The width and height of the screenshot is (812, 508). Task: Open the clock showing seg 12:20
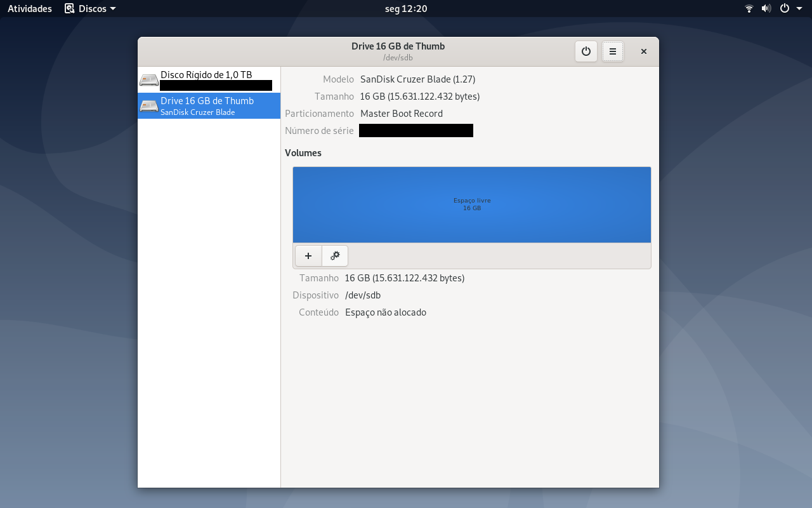406,9
